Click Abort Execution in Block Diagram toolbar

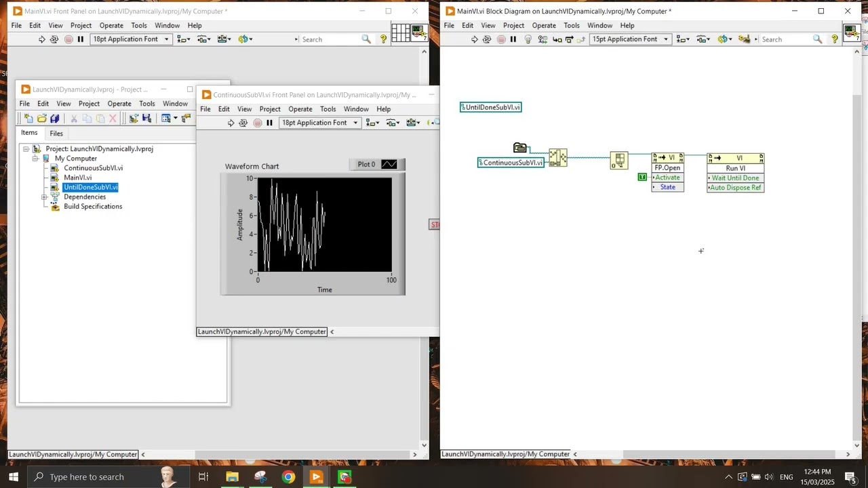pyautogui.click(x=501, y=39)
